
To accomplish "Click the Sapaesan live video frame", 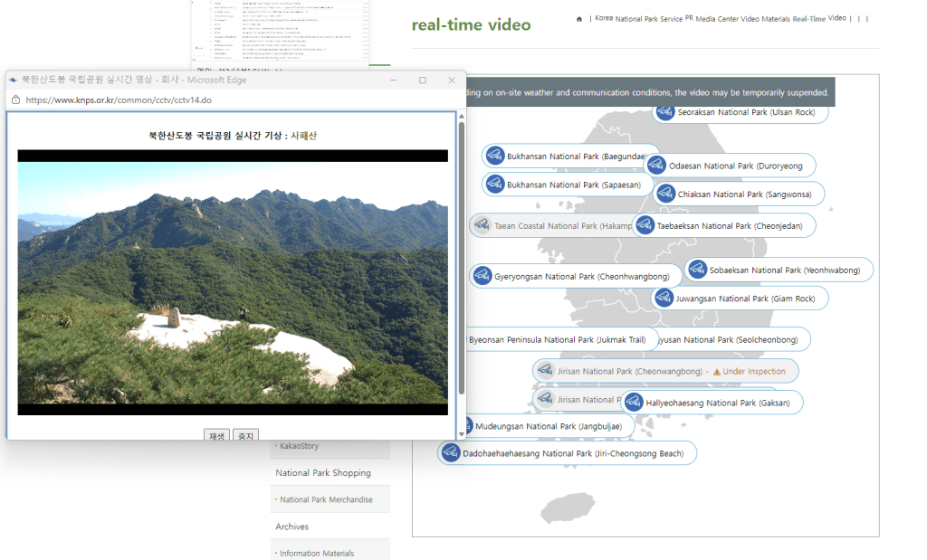I will 233,282.
